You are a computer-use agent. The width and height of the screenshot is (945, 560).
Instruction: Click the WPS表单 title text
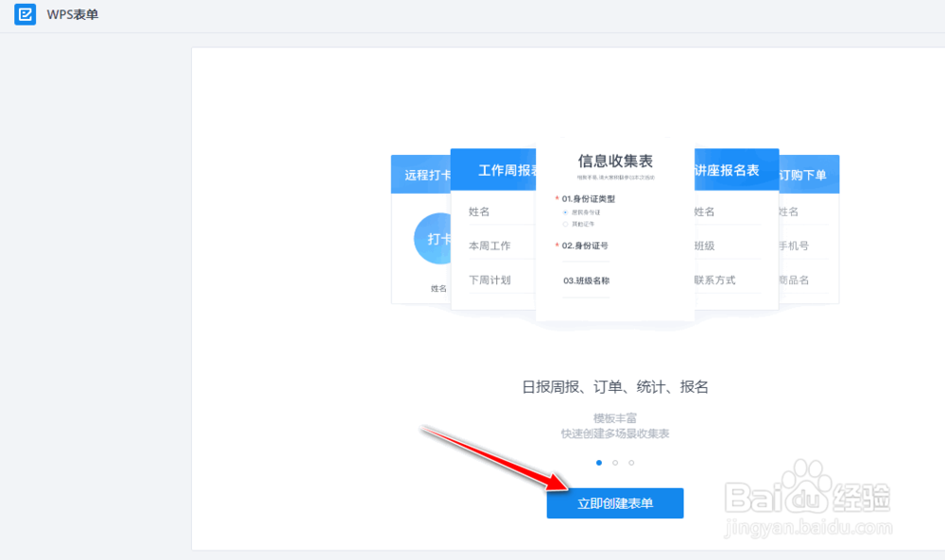tap(73, 14)
